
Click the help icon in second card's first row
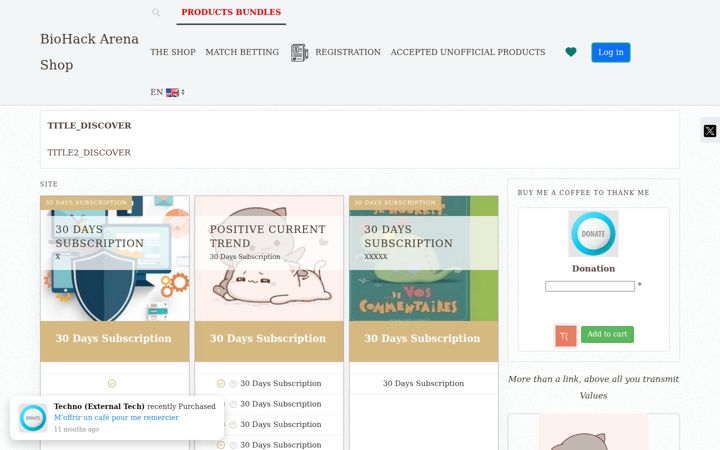click(233, 384)
